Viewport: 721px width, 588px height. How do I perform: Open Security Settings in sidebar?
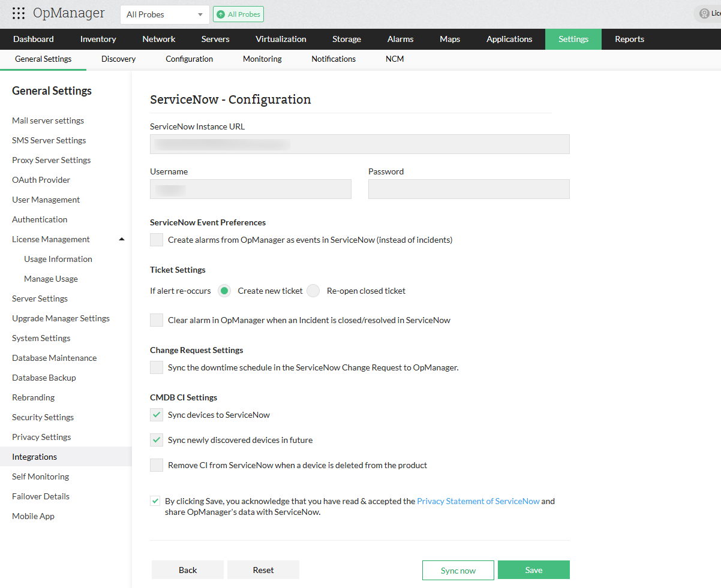(43, 417)
